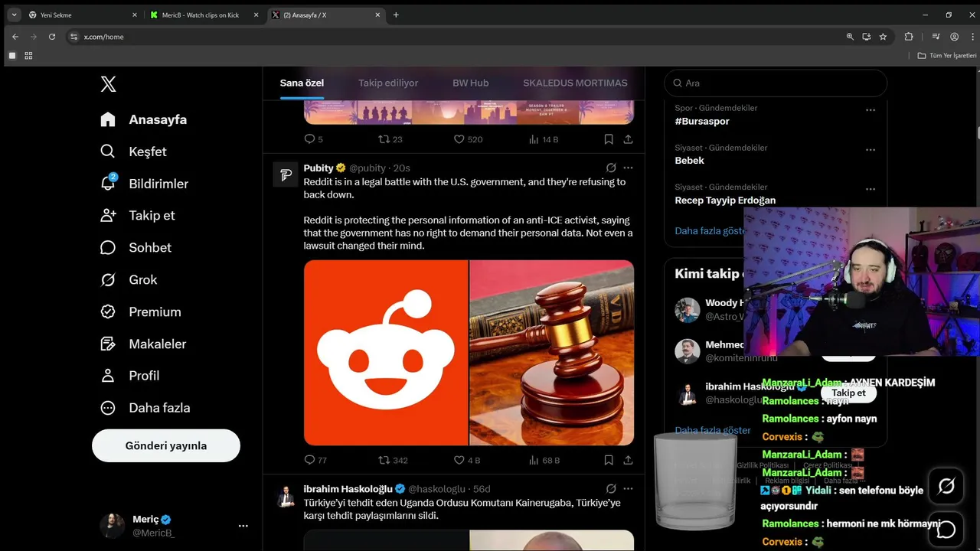
Task: Share the top post
Action: click(x=628, y=139)
